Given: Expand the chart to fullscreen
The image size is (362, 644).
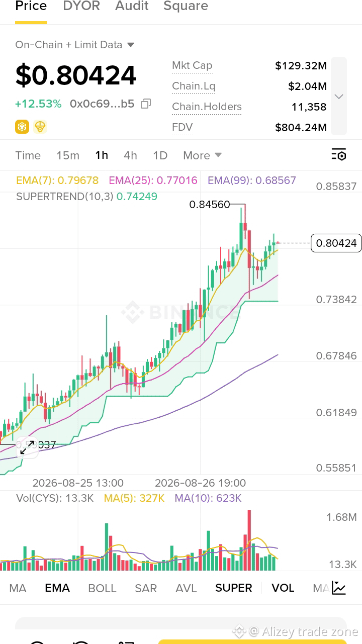Looking at the screenshot, I should (x=27, y=447).
